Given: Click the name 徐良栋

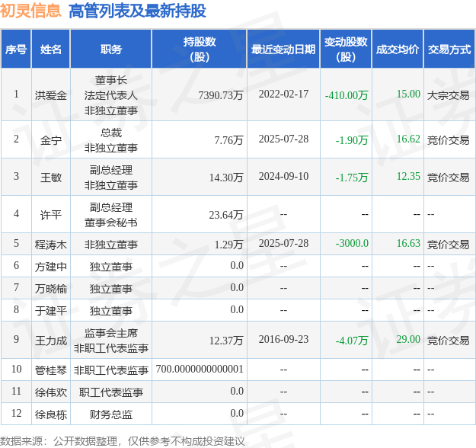Looking at the screenshot, I should tap(51, 414).
